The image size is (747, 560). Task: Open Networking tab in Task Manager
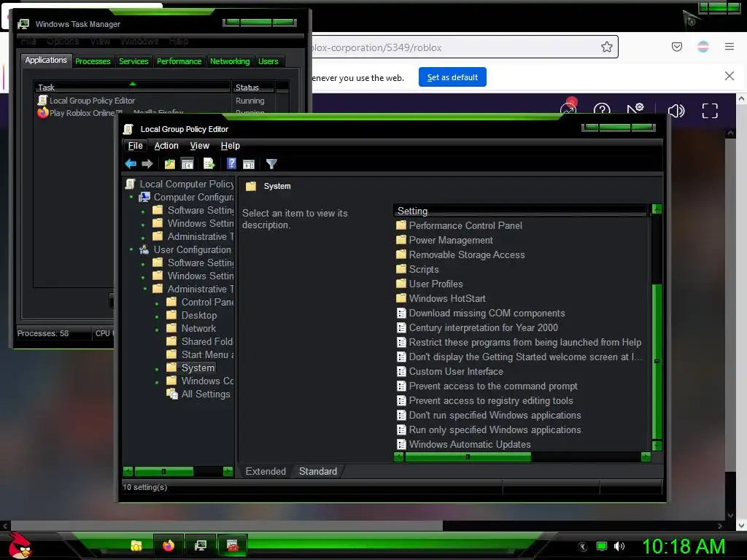(230, 61)
